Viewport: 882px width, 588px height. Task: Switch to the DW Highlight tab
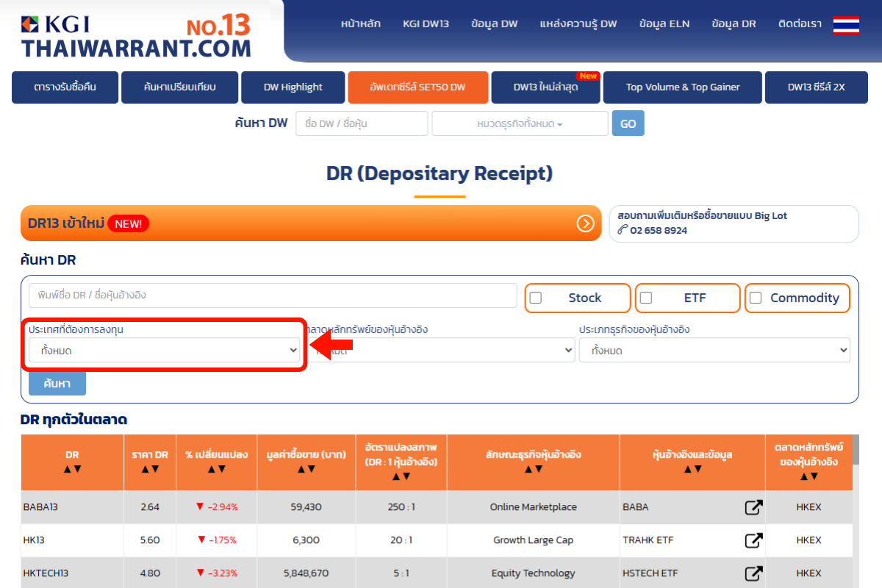pos(293,87)
